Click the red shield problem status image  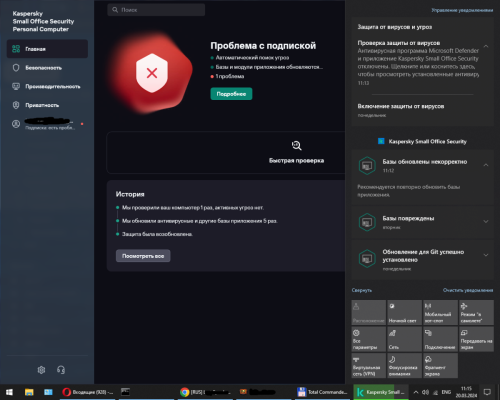(x=152, y=73)
